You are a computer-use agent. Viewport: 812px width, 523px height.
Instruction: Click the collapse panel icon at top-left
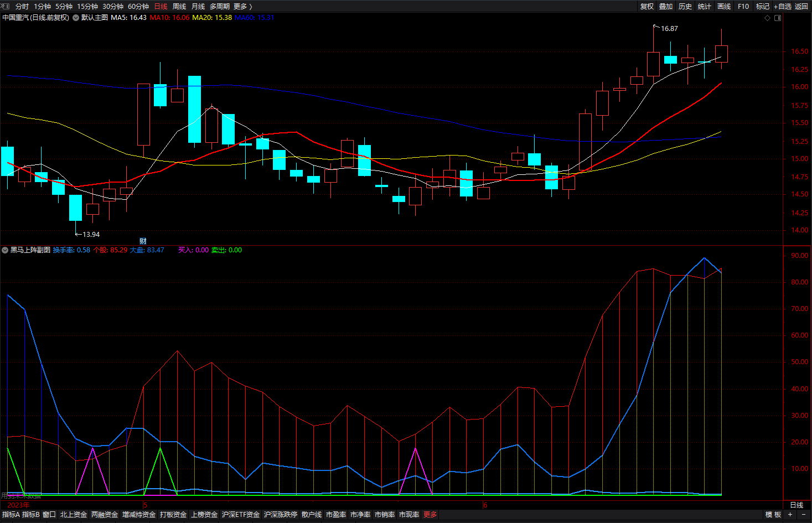click(6, 6)
